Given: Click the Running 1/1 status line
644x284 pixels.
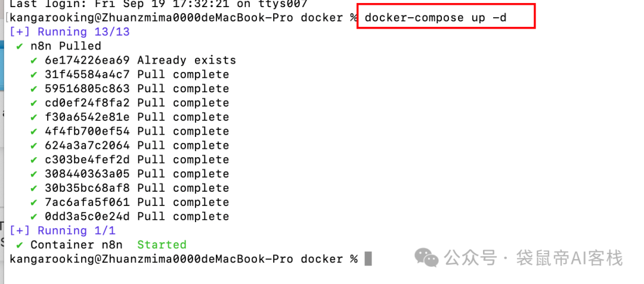Looking at the screenshot, I should (x=63, y=231).
